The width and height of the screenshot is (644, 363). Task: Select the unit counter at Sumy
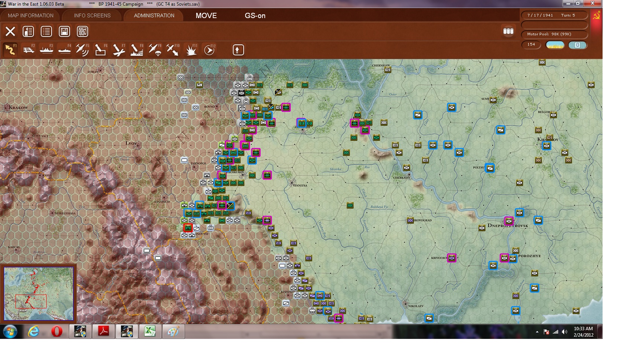tap(493, 100)
